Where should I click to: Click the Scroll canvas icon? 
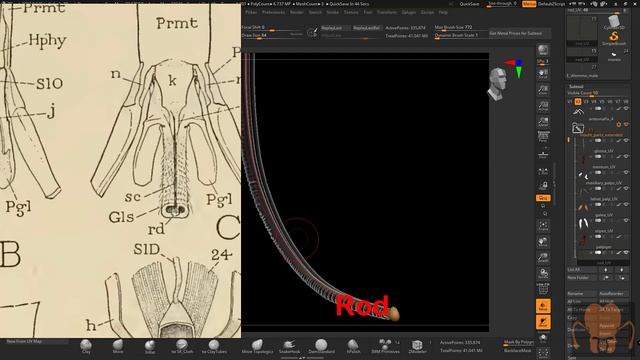coord(543,74)
